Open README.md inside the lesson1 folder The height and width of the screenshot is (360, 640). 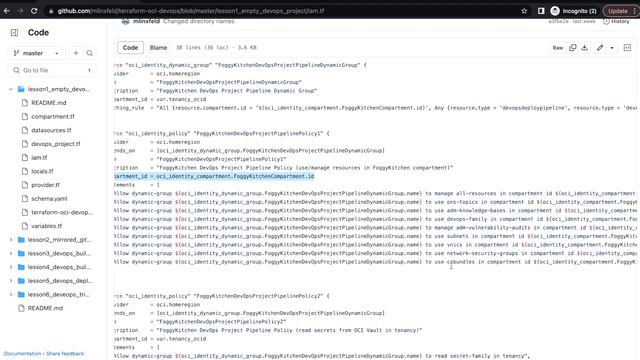coord(49,103)
